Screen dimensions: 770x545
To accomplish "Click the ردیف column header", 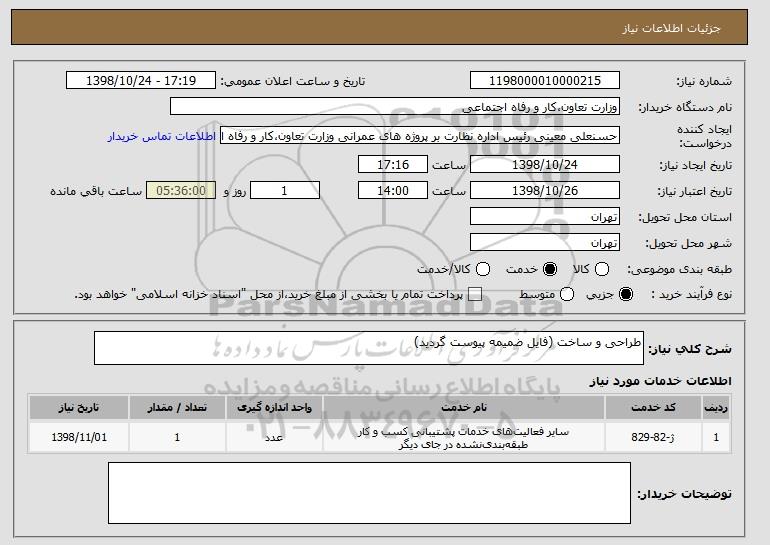I will pos(716,408).
